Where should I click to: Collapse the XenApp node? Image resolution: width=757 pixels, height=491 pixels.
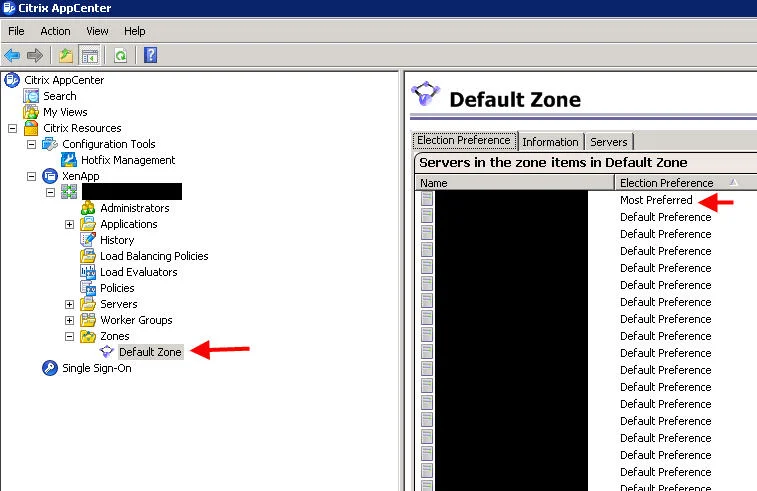point(31,176)
